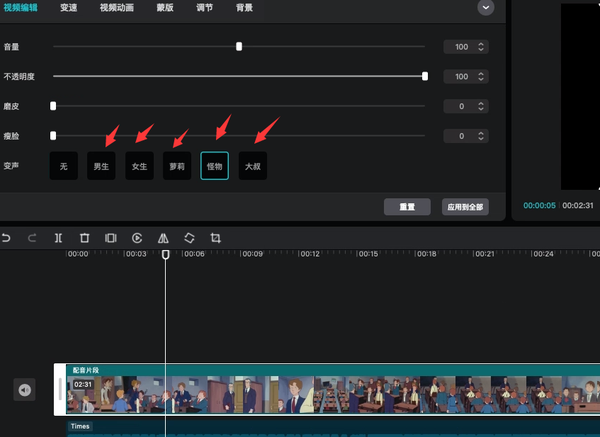This screenshot has height=437, width=600.
Task: Click the black preview window
Action: [x=580, y=96]
